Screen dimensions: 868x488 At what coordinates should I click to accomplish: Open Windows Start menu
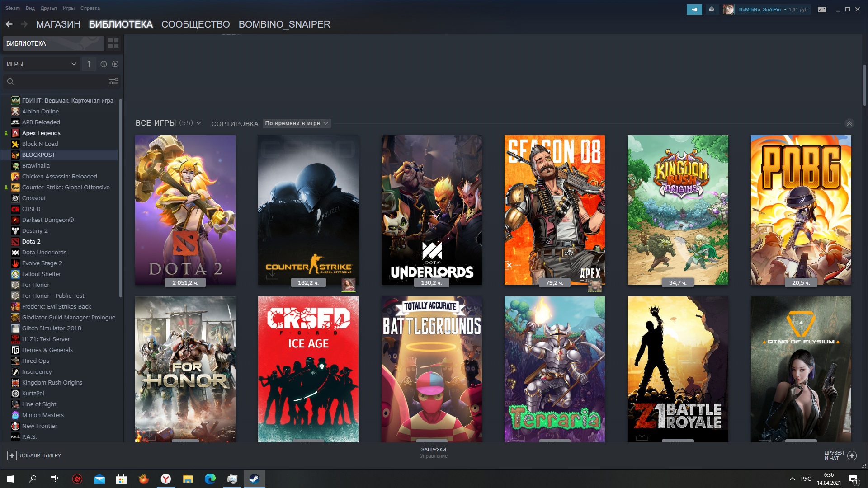click(11, 479)
